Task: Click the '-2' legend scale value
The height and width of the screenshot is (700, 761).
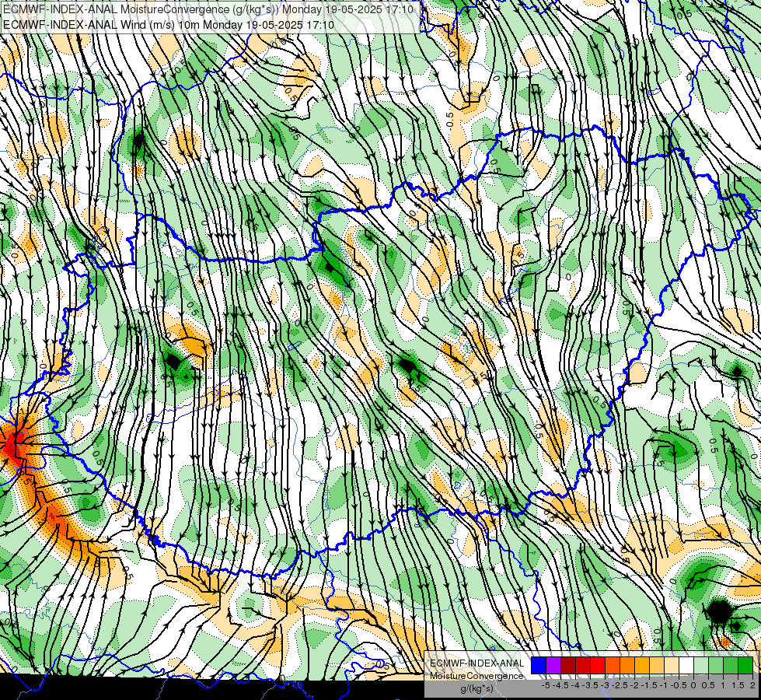Action: (635, 685)
